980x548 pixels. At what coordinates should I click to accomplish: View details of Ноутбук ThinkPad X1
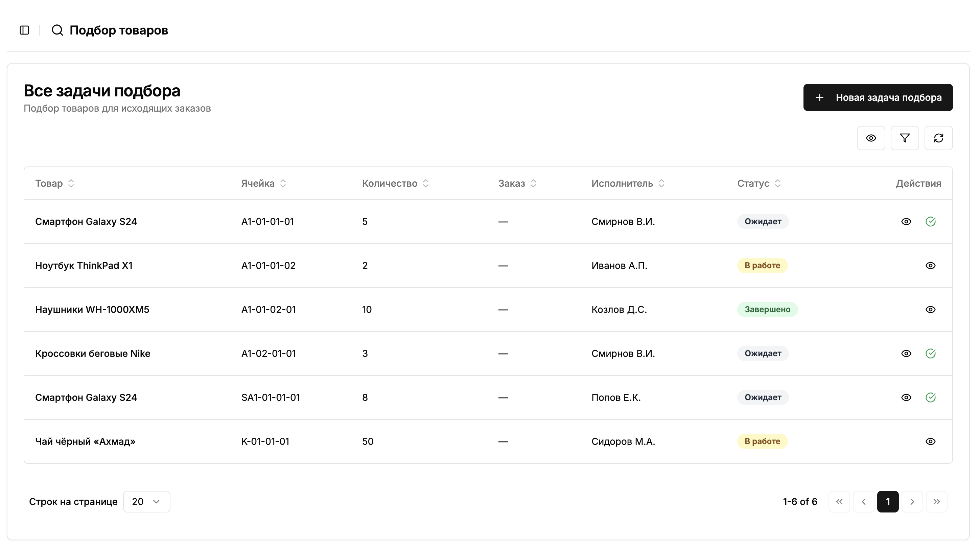coord(930,266)
